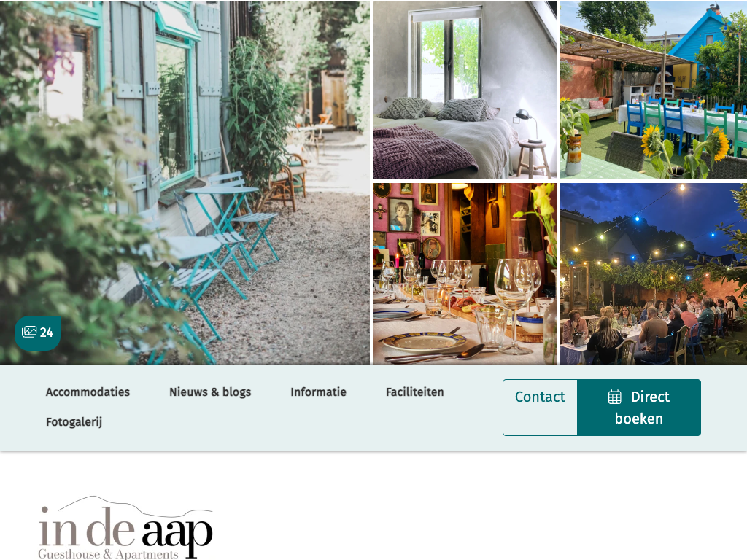
Task: Click the Contact button
Action: pyautogui.click(x=540, y=408)
